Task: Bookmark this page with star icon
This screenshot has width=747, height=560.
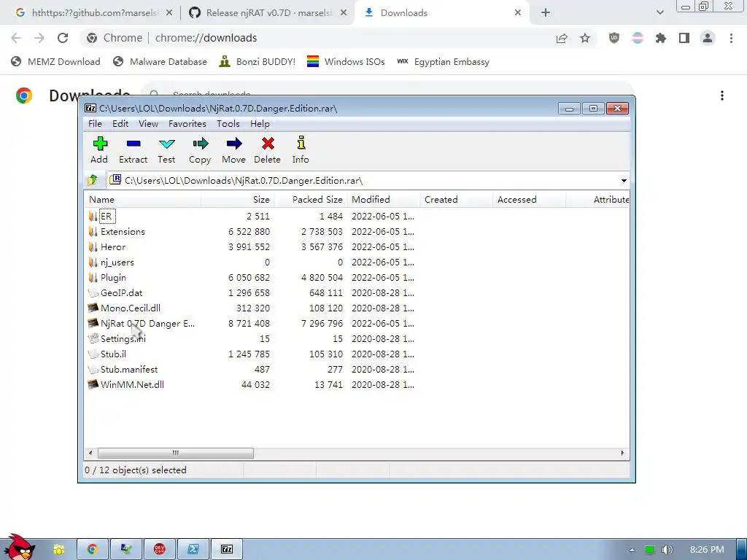Action: pos(585,38)
